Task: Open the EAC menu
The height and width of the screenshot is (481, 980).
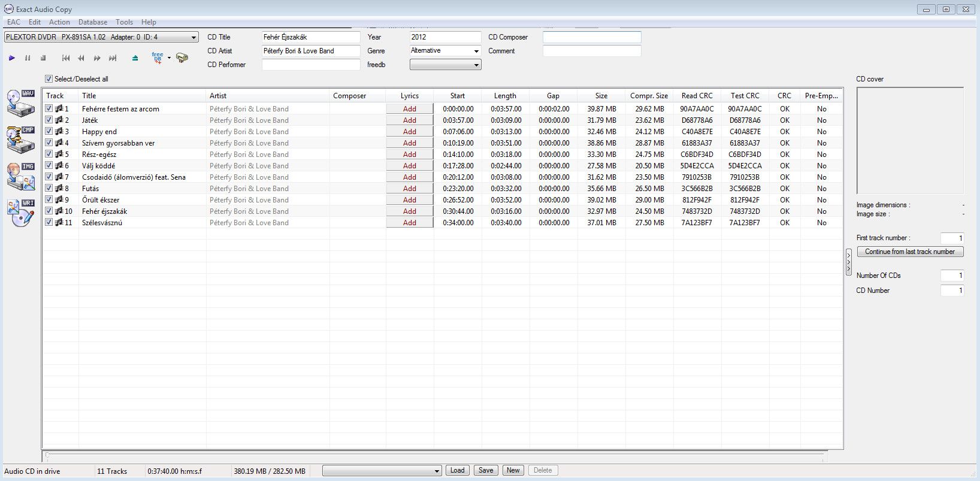Action: [14, 22]
